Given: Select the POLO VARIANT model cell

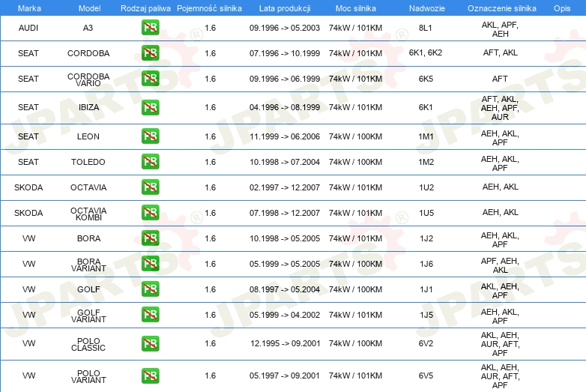Looking at the screenshot, I should (x=88, y=376).
